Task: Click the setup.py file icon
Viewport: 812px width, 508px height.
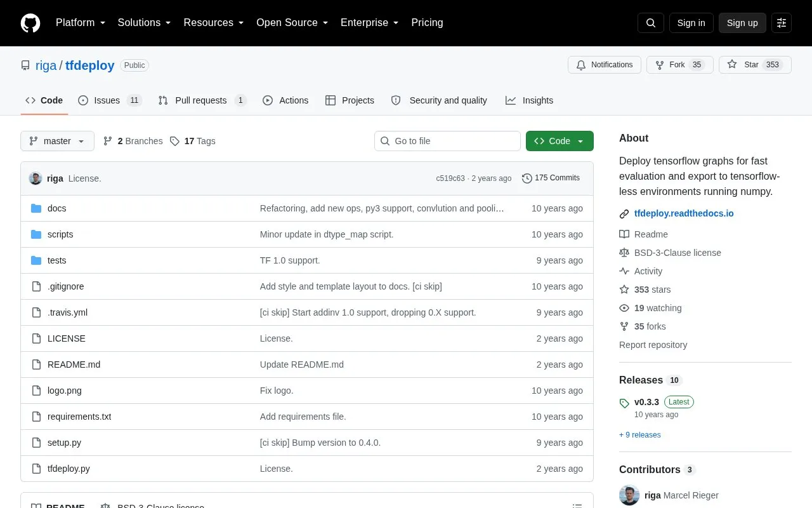Action: coord(36,443)
